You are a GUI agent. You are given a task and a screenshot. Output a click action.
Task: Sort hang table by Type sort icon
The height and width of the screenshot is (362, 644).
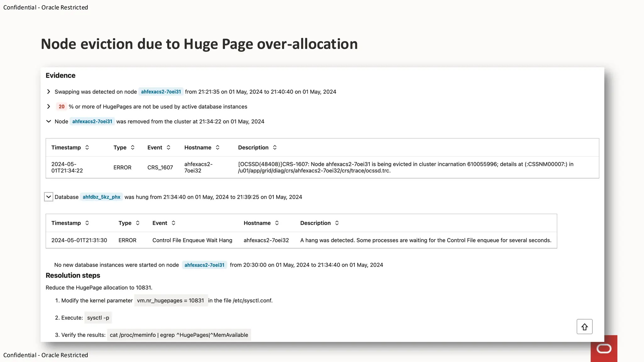point(138,223)
